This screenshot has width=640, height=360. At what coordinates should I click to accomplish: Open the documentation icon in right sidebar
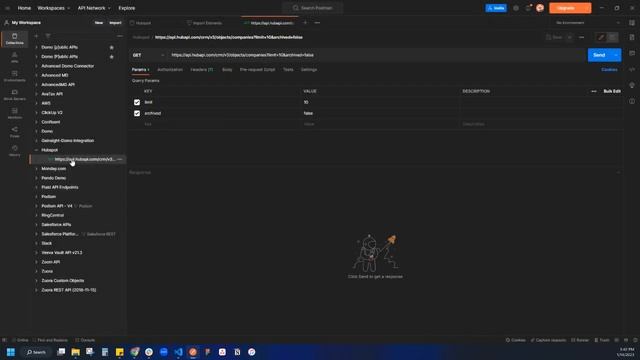tap(632, 37)
